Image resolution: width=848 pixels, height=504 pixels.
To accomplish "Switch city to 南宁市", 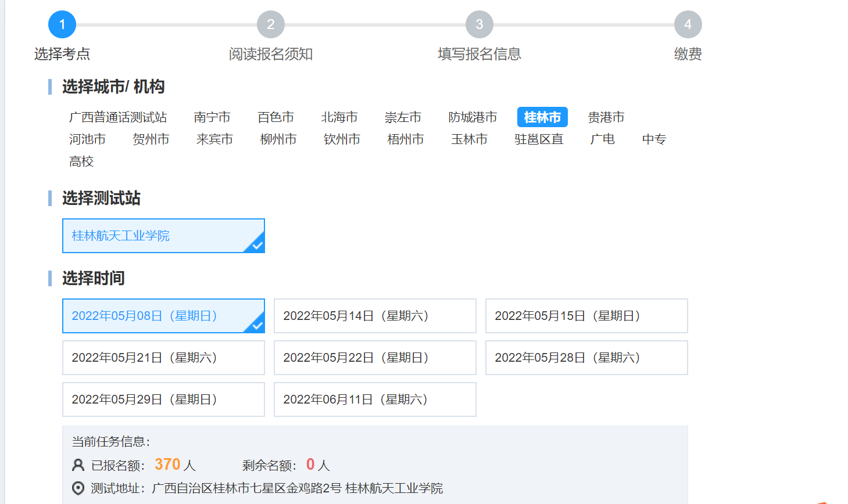I will [212, 117].
